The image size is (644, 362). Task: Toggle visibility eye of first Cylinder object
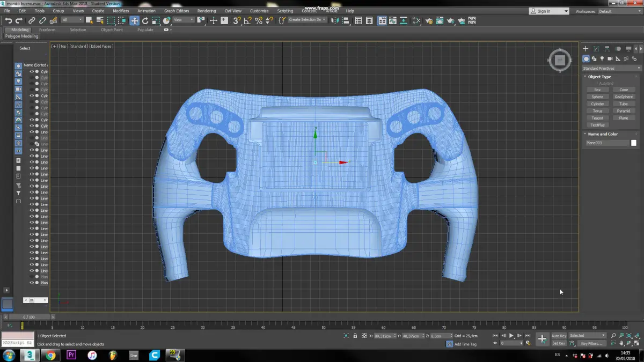click(31, 71)
